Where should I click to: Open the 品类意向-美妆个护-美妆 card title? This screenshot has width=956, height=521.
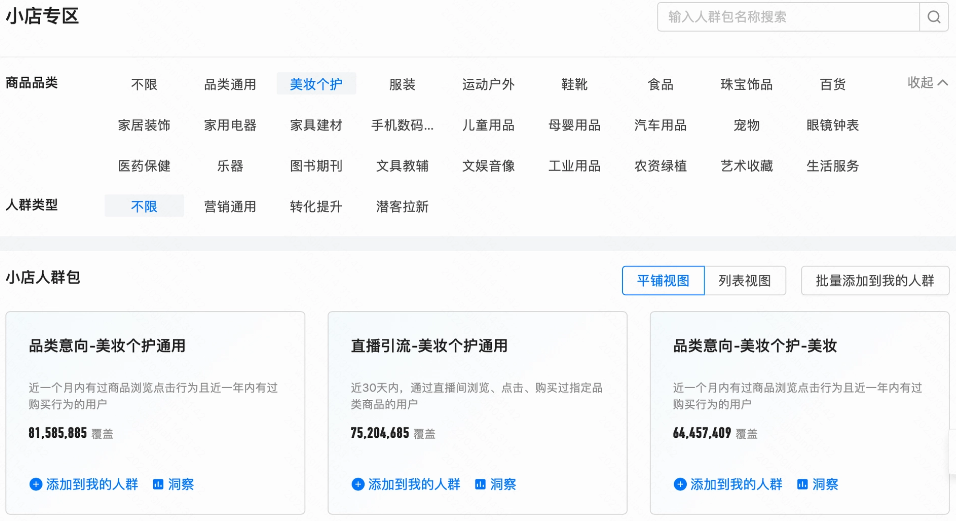coord(755,346)
